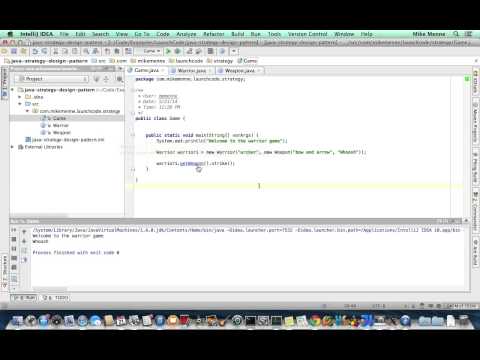480x360 pixels.
Task: Open the Analyze menu
Action: pos(186,34)
